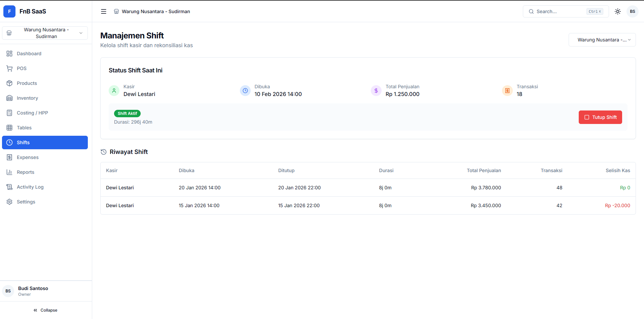Select the 20 Jan 2026 shift row
Image resolution: width=644 pixels, height=319 pixels.
click(x=368, y=188)
